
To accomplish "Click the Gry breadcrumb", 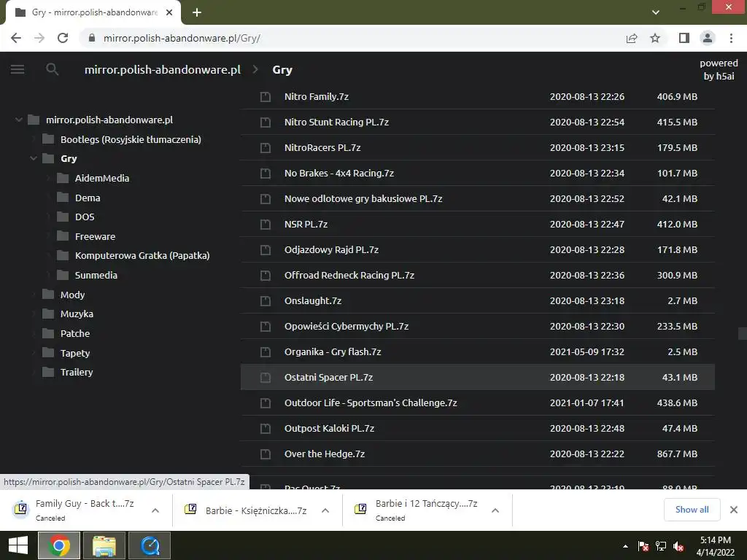I will pos(282,70).
